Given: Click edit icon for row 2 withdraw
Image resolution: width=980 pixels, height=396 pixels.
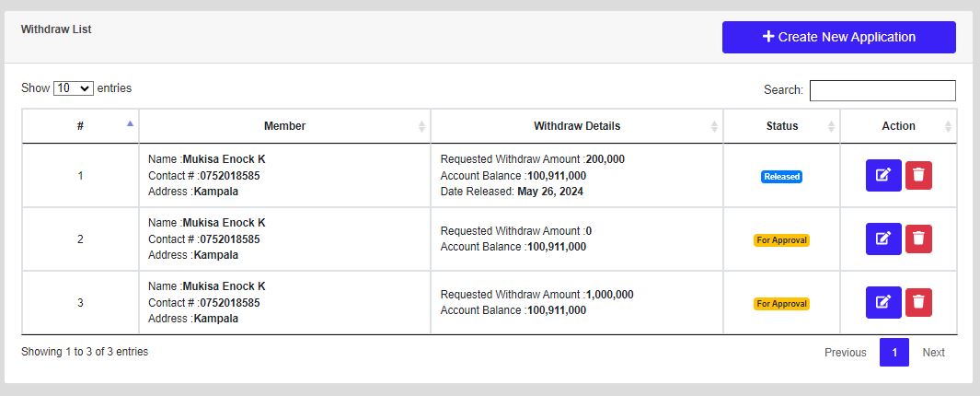Looking at the screenshot, I should coord(882,239).
